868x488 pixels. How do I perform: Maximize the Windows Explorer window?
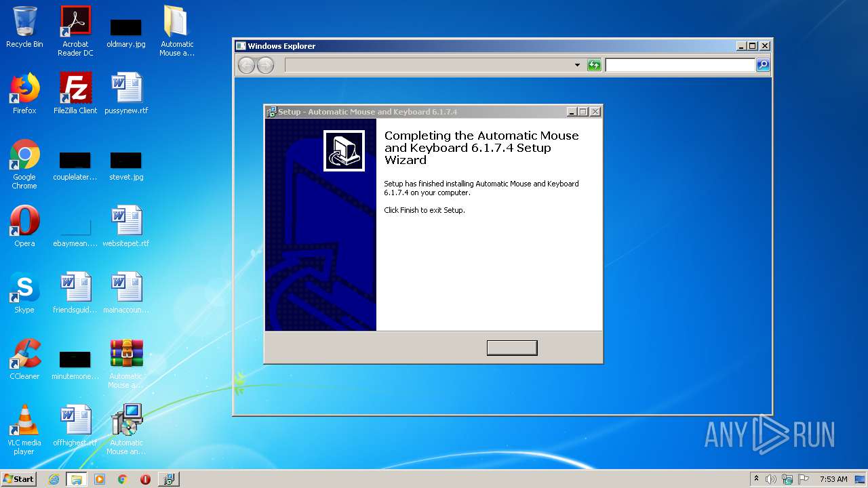tap(753, 46)
